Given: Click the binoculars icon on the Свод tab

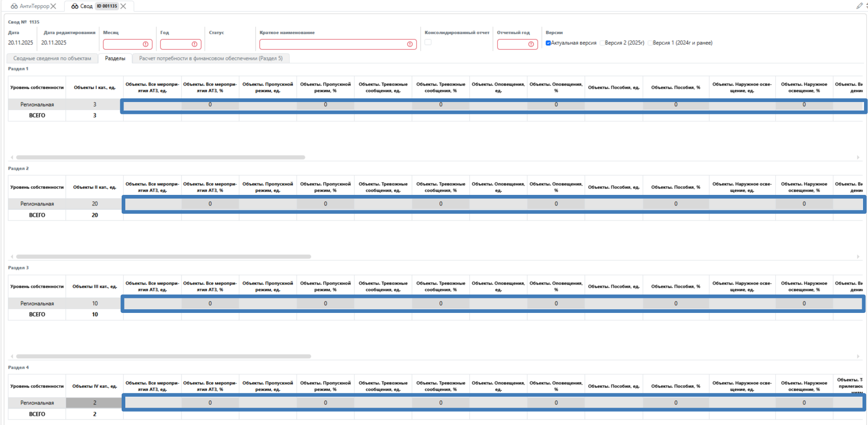Looking at the screenshot, I should pos(75,6).
